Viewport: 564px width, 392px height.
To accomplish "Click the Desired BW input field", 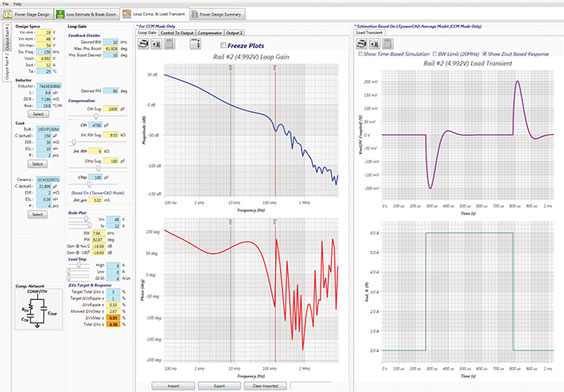I will point(111,42).
